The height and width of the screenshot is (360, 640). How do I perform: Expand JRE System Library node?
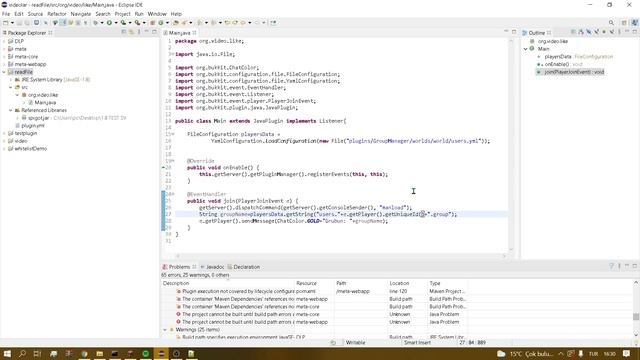(x=11, y=80)
